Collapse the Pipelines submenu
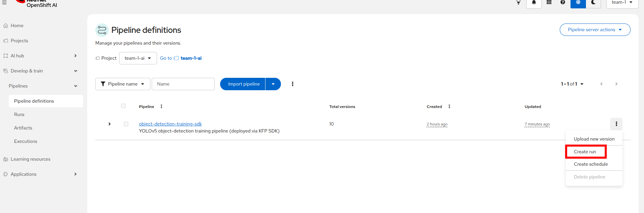 pyautogui.click(x=44, y=86)
